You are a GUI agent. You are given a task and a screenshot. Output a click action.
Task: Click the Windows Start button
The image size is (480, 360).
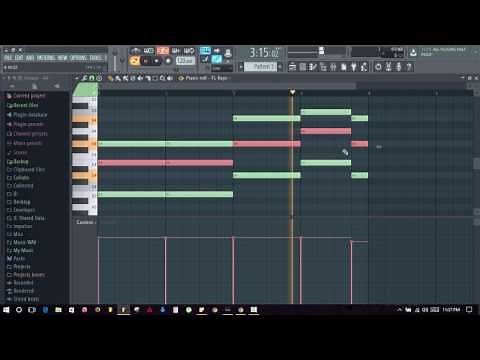pyautogui.click(x=6, y=310)
